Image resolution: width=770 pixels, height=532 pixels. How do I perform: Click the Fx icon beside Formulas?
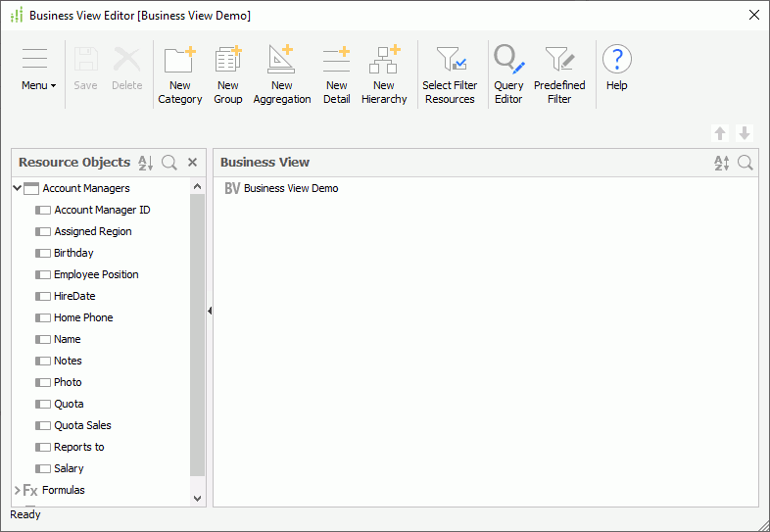(x=30, y=490)
